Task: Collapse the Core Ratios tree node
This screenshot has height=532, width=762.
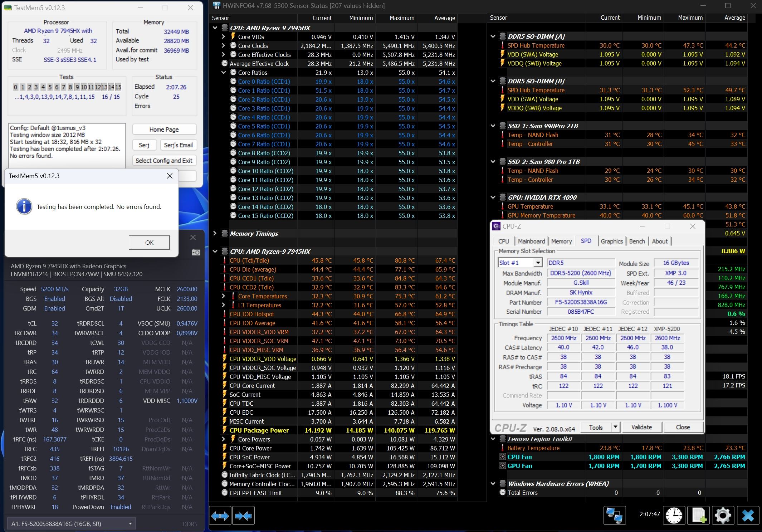Action: pyautogui.click(x=224, y=72)
